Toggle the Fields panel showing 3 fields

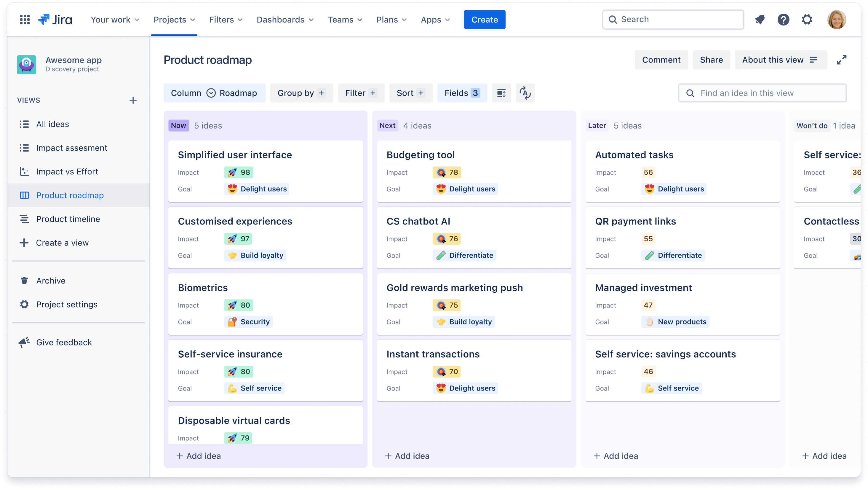462,93
